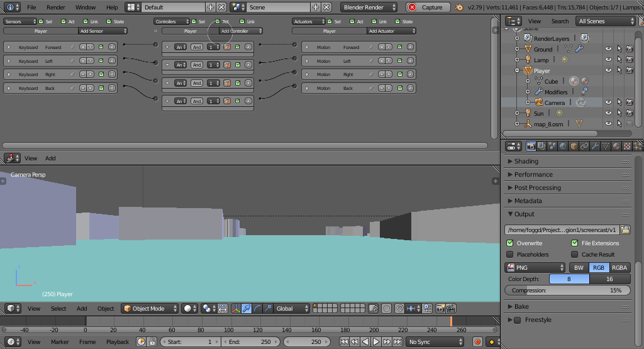The image size is (644, 349).
Task: Open the Modifiers wrench properties tab
Action: point(595,146)
